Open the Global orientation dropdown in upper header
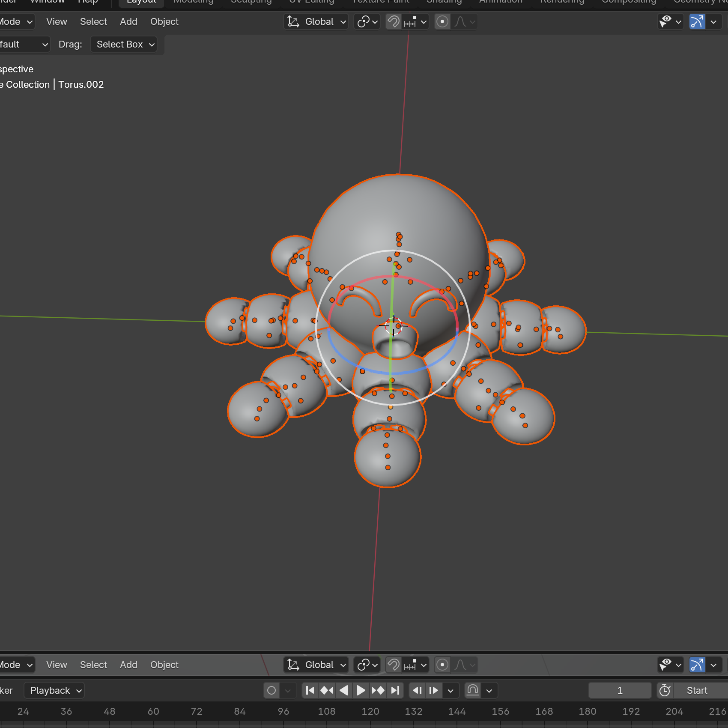This screenshot has width=728, height=728. 316,21
